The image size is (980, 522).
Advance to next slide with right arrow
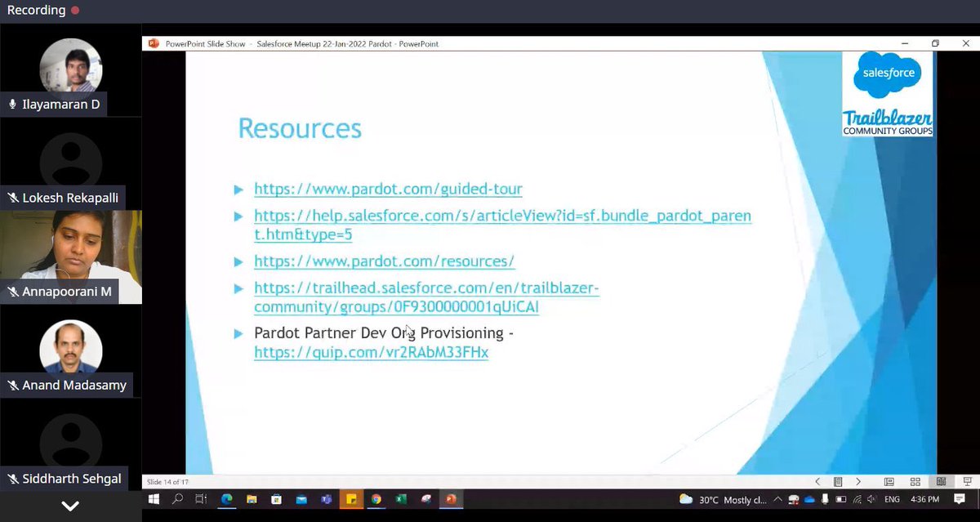click(x=858, y=482)
